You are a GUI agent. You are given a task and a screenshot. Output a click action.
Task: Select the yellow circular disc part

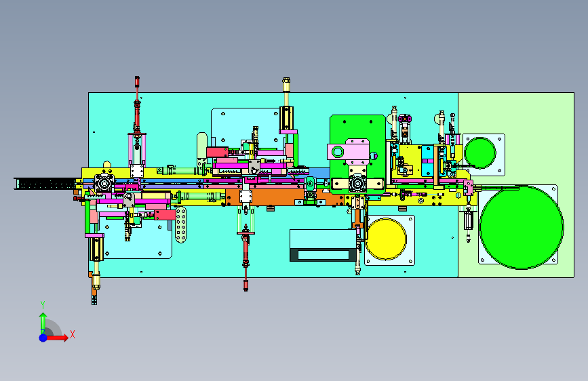click(x=386, y=239)
